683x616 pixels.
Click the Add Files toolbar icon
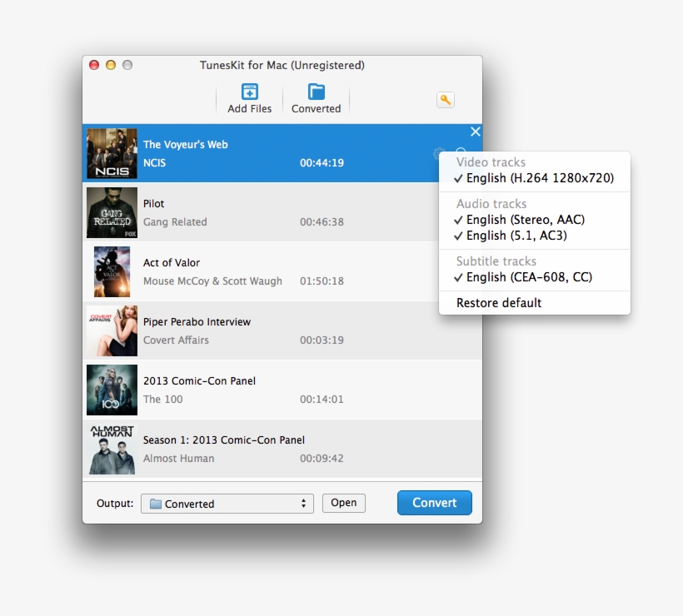[x=250, y=92]
